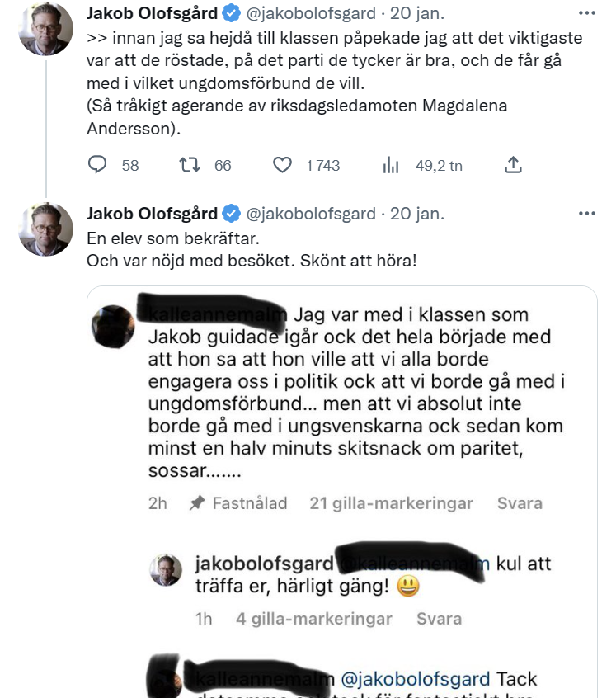Open more options on the first tweet
The height and width of the screenshot is (698, 616).
click(586, 14)
